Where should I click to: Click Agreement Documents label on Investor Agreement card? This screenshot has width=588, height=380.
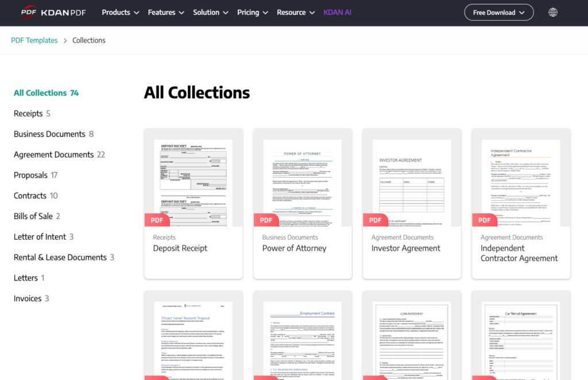point(403,237)
